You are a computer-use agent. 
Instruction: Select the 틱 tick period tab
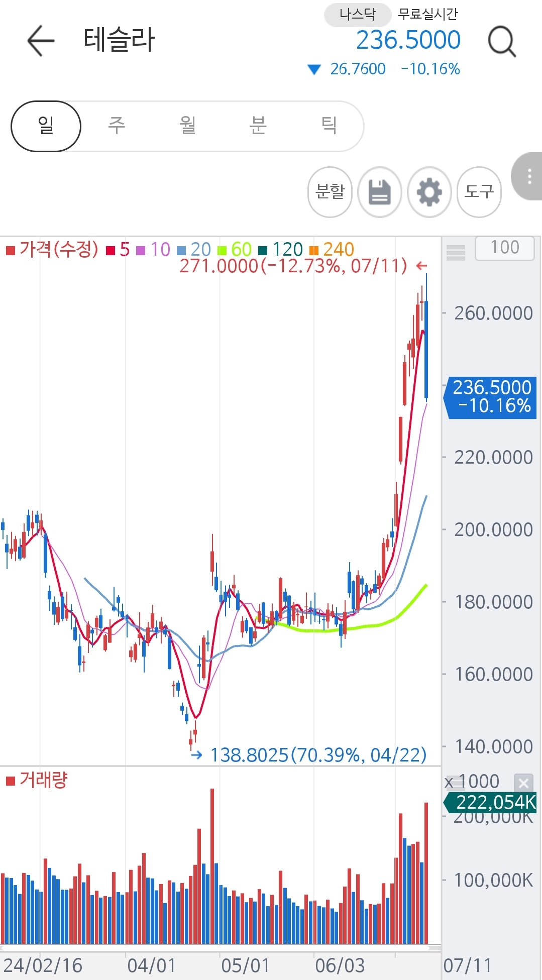tap(329, 126)
